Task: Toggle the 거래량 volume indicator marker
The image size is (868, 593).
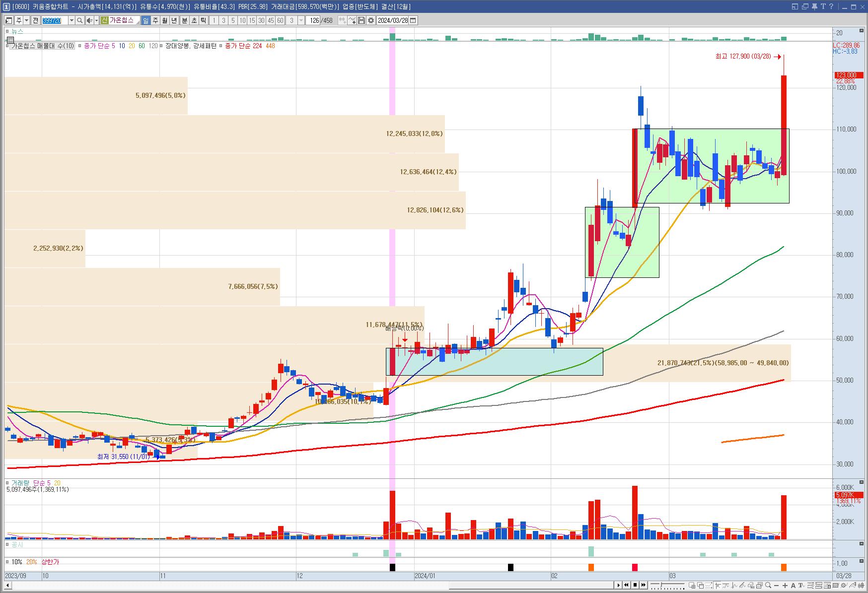Action: coord(7,483)
